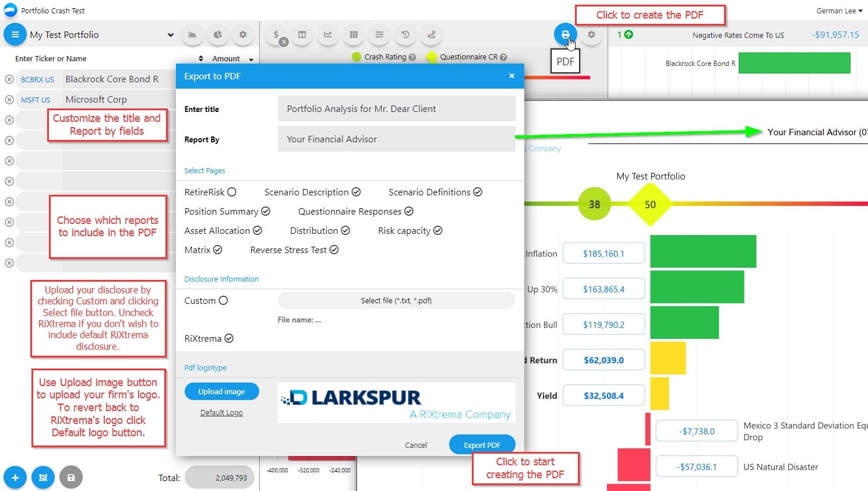Uncheck the RiXtrema disclosure option
Image resolution: width=868 pixels, height=491 pixels.
pyautogui.click(x=229, y=338)
